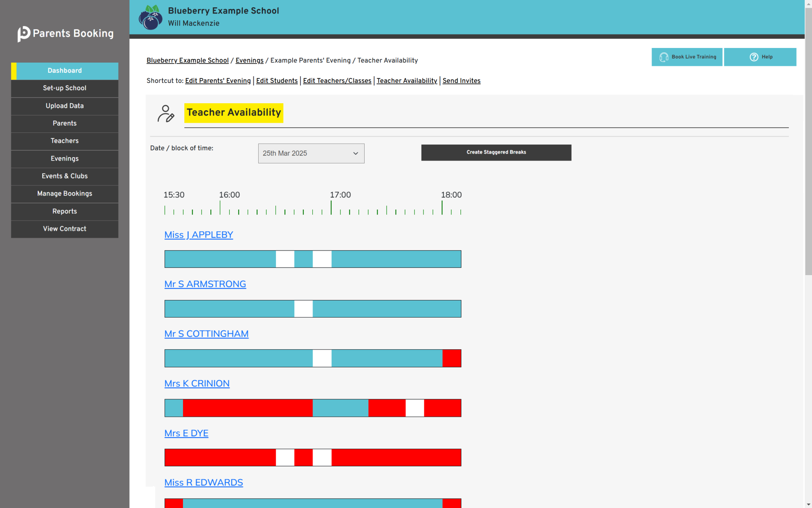Go to Reports menu item
Screen dimensions: 812x508
(x=65, y=211)
